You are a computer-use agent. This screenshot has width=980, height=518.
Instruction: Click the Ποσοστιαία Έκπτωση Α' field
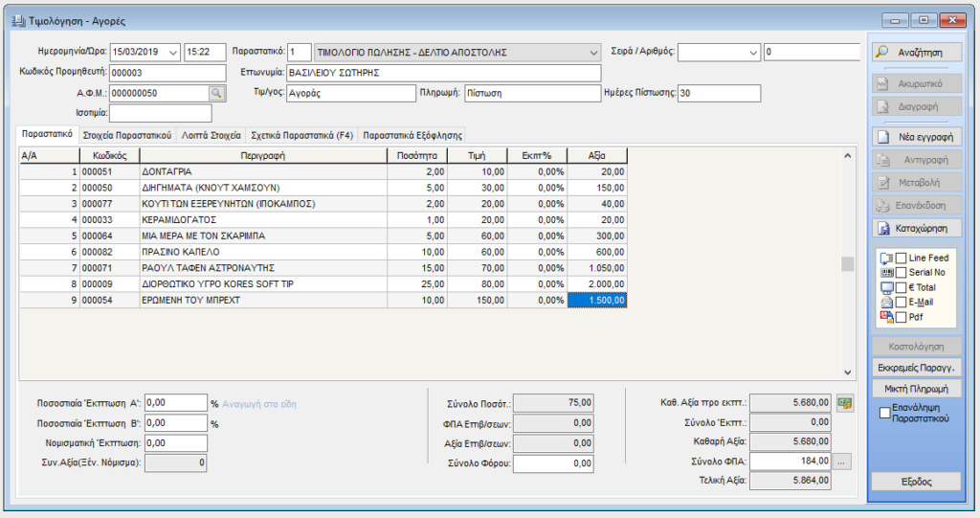(176, 403)
